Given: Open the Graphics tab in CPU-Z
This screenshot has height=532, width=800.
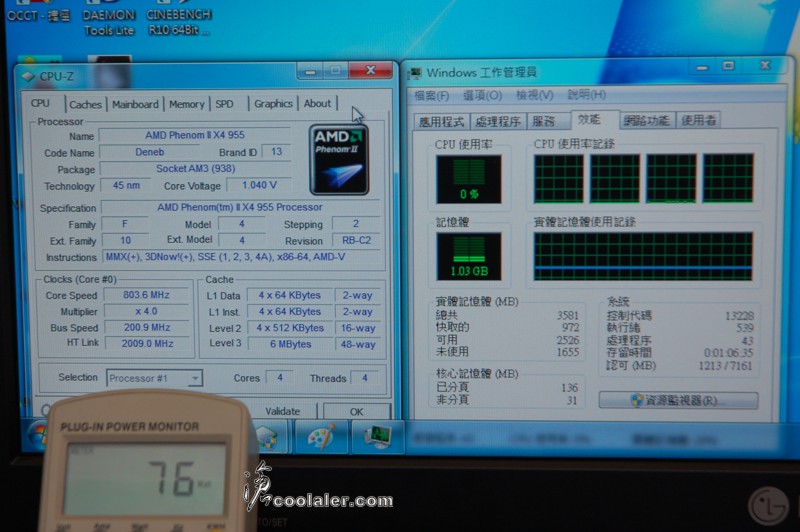Looking at the screenshot, I should point(273,104).
